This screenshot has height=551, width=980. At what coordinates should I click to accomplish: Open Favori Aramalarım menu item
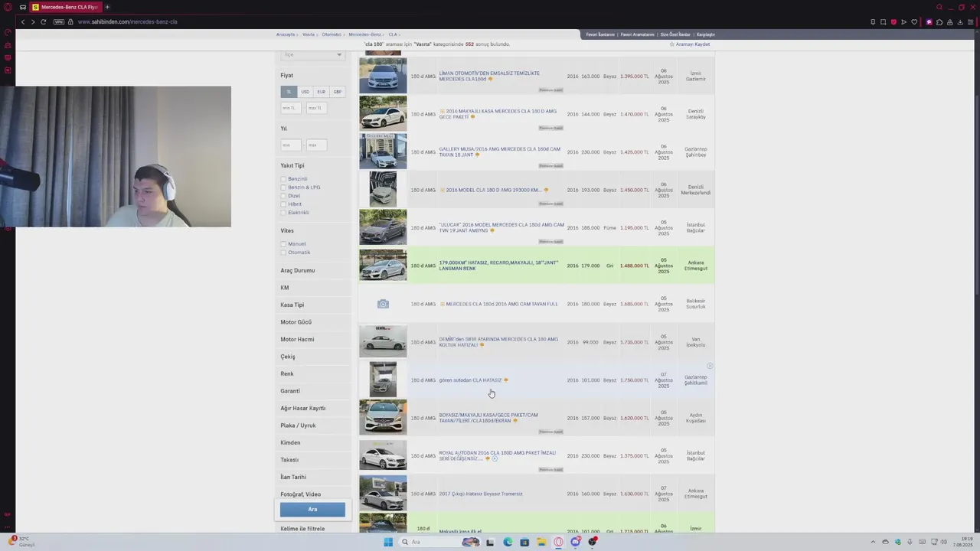pos(638,34)
